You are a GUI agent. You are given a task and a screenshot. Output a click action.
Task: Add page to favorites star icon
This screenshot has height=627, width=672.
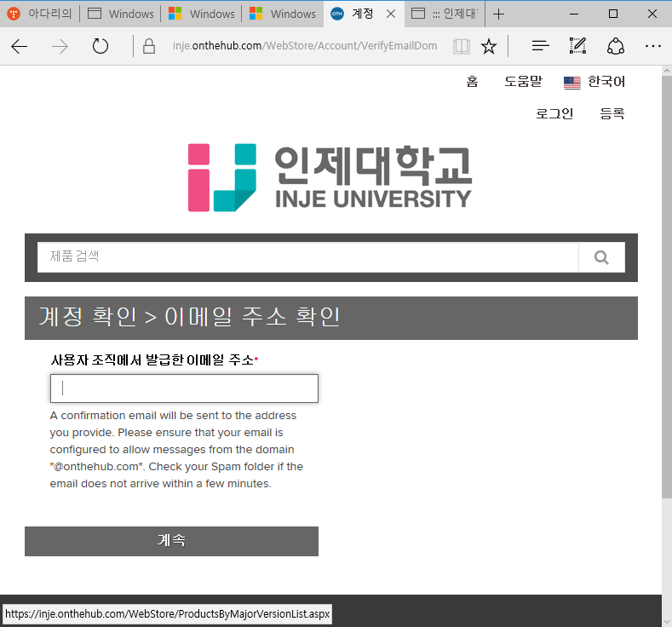489,46
